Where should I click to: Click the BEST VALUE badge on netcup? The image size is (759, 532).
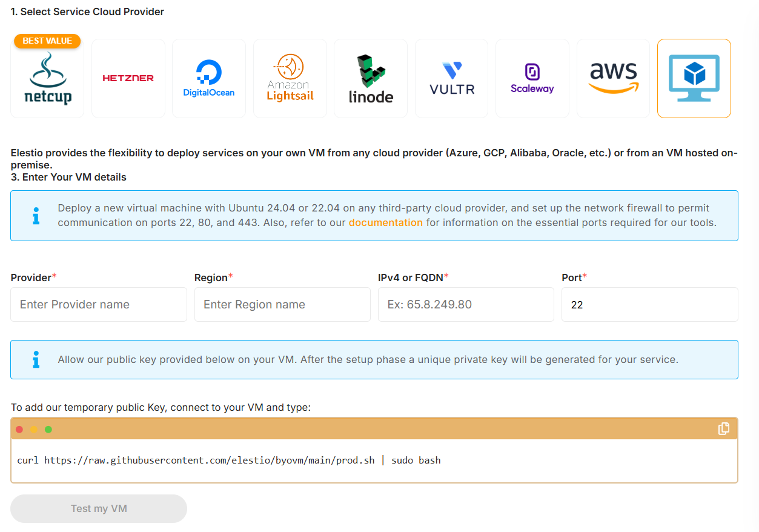click(47, 41)
